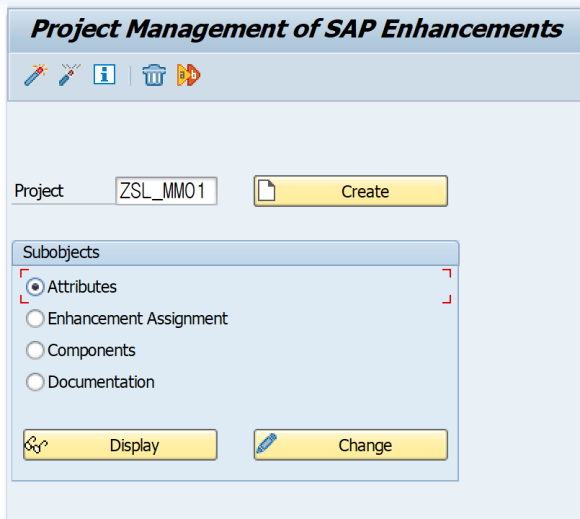Click the Project Management of SAP Enhancements title
The width and height of the screenshot is (580, 519).
pyautogui.click(x=297, y=29)
